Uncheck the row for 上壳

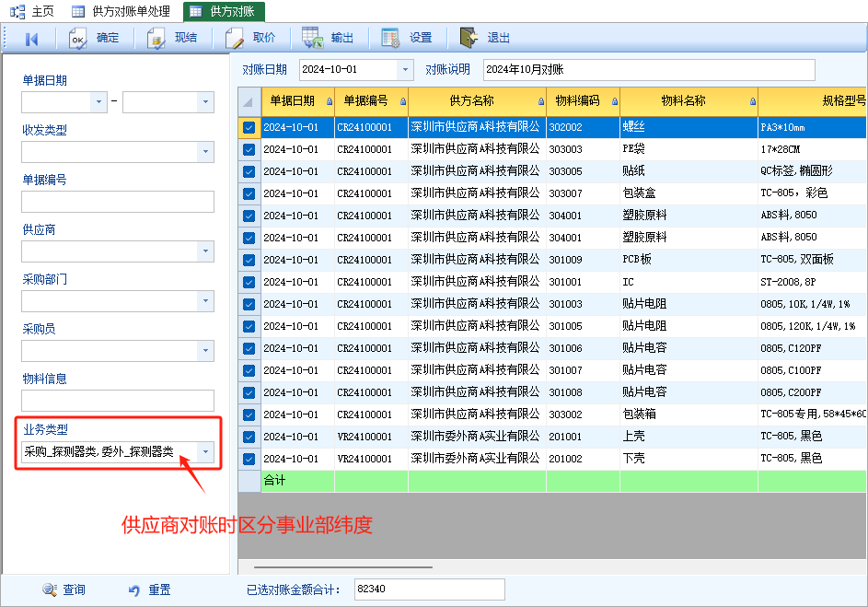249,437
